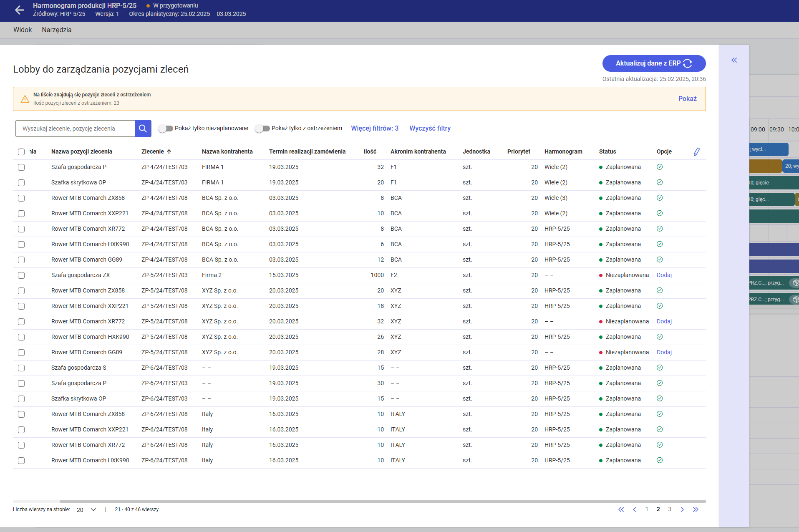Image resolution: width=799 pixels, height=532 pixels.
Task: Click the pencil edit columns icon
Action: point(696,152)
